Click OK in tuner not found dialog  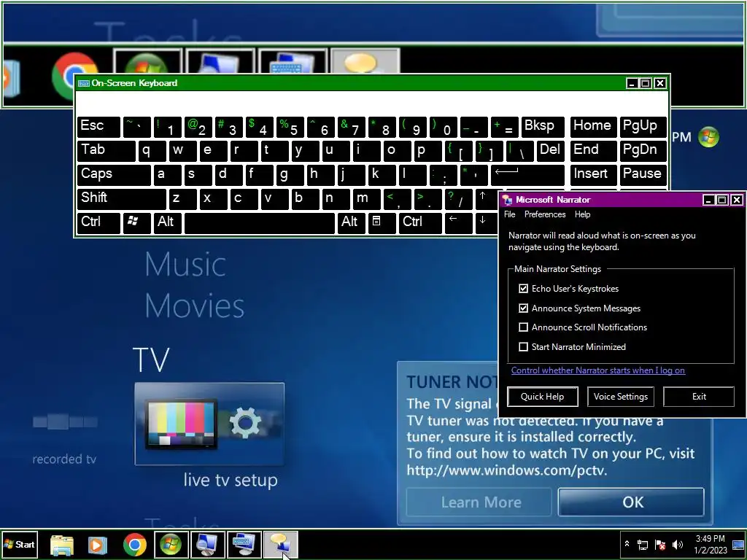(631, 502)
